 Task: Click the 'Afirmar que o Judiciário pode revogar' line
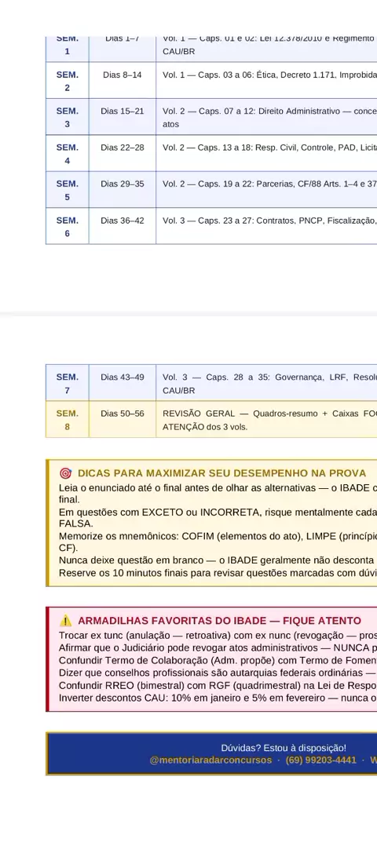[218, 647]
